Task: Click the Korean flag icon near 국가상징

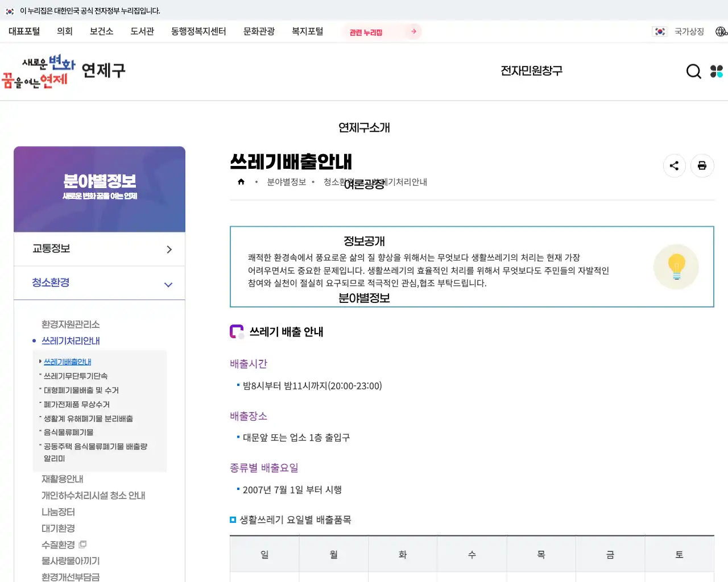Action: 659,31
